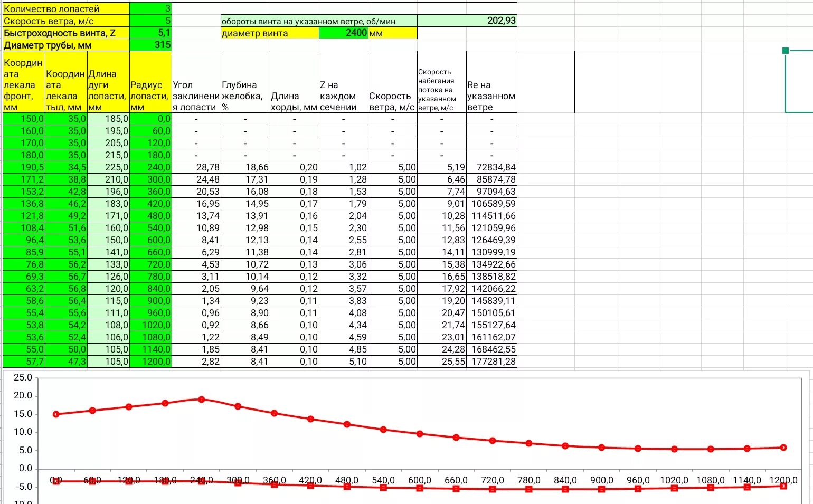Select rear coordinate cell '47,3'

point(66,362)
